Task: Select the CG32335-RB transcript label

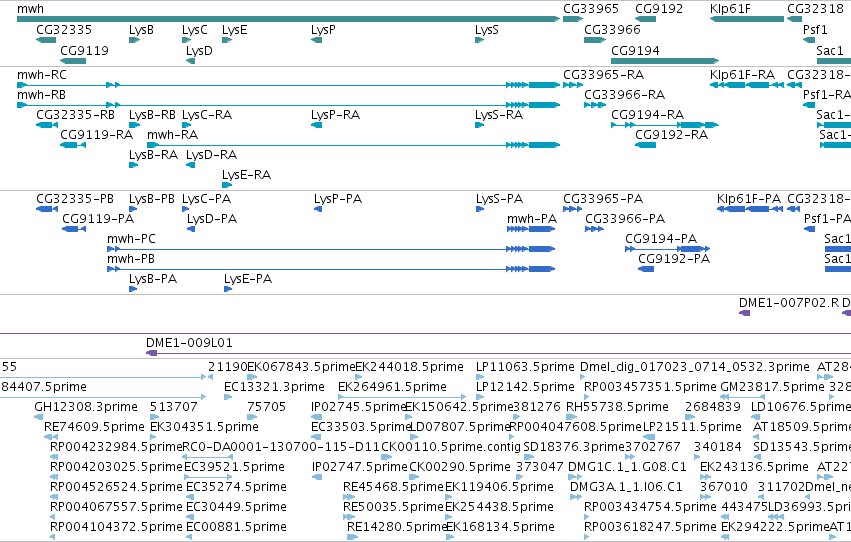Action: (75, 114)
